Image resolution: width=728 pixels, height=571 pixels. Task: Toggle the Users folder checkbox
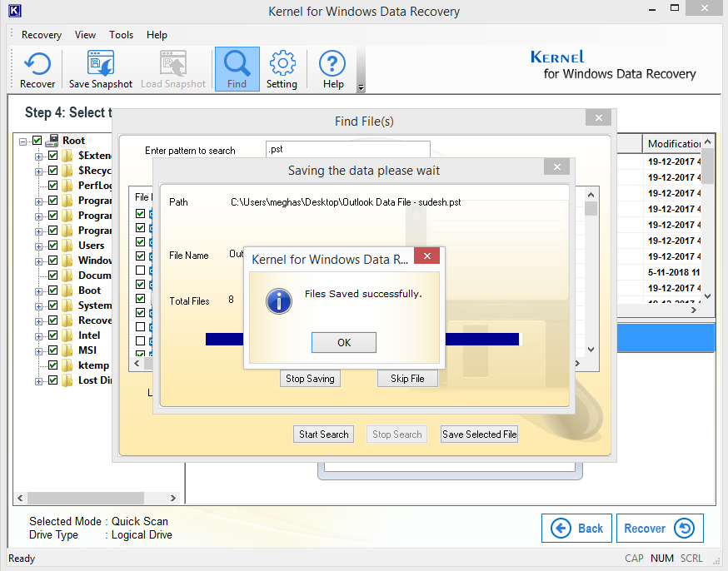(53, 245)
